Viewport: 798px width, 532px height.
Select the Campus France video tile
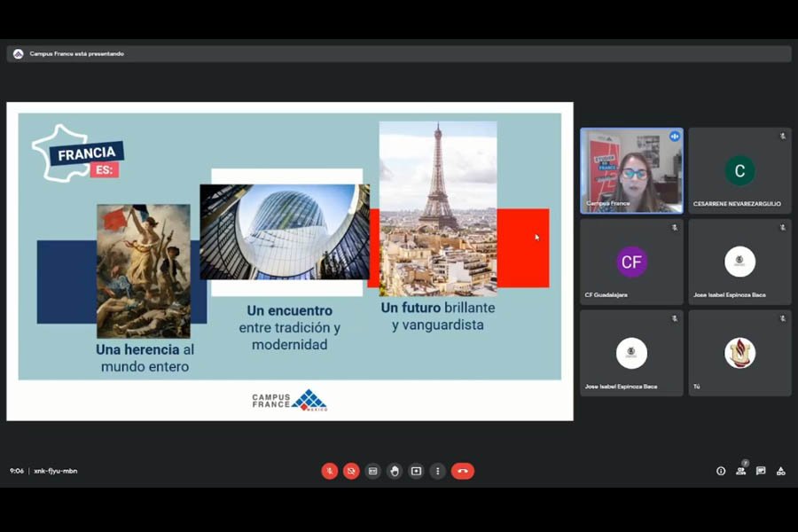(x=631, y=170)
